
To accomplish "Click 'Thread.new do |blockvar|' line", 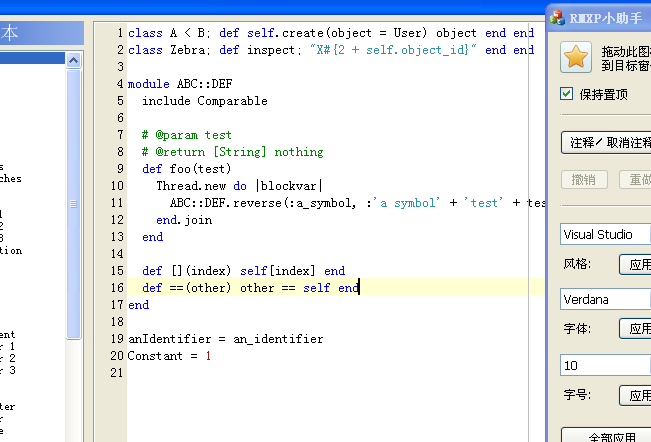I will click(x=239, y=186).
